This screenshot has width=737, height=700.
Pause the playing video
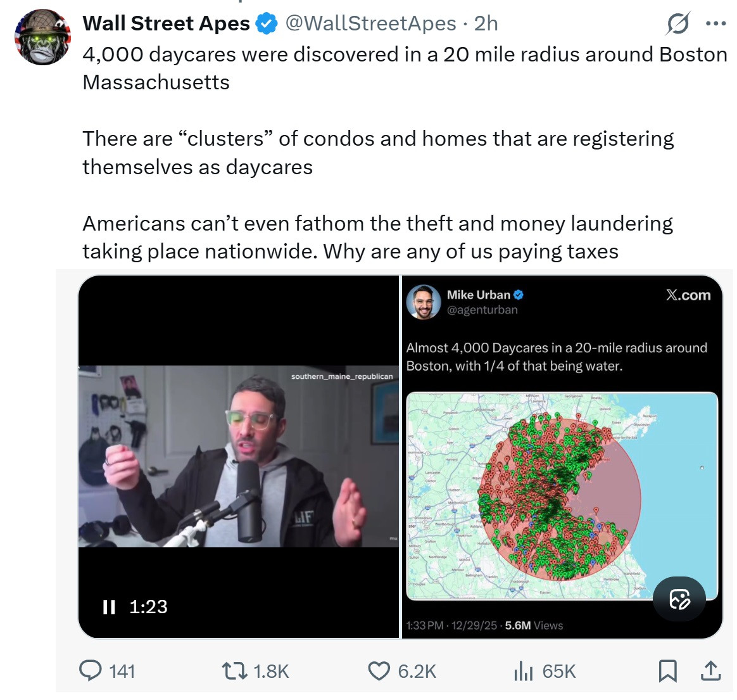(x=109, y=607)
